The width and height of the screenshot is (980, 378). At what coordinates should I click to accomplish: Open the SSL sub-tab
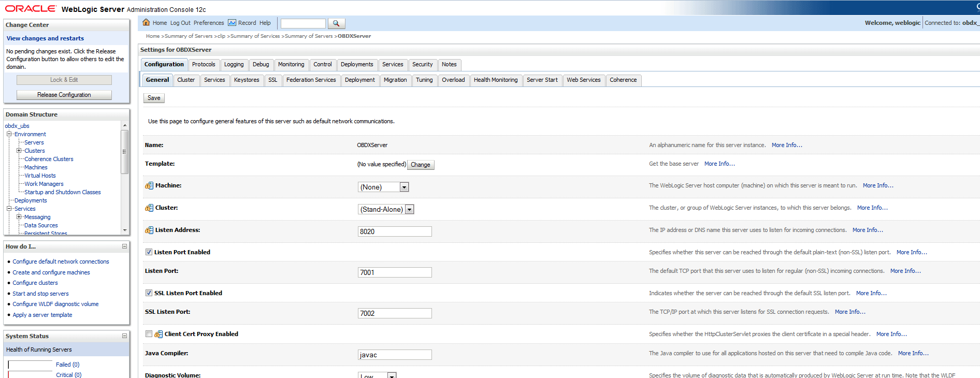pos(273,80)
